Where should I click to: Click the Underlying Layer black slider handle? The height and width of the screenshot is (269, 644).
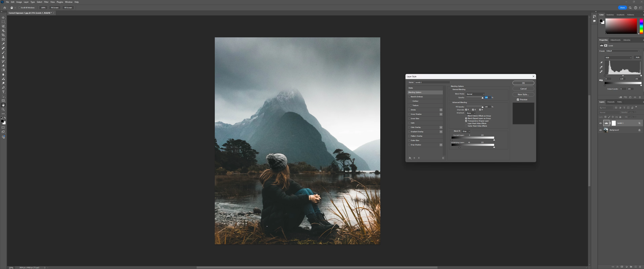(459, 147)
